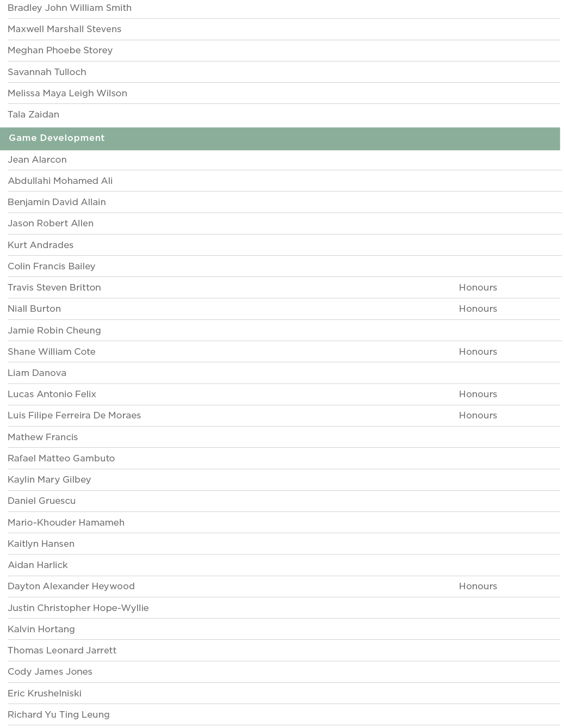Click Honours beside Travis Steven Britton
The image size is (564, 728).
pyautogui.click(x=478, y=287)
